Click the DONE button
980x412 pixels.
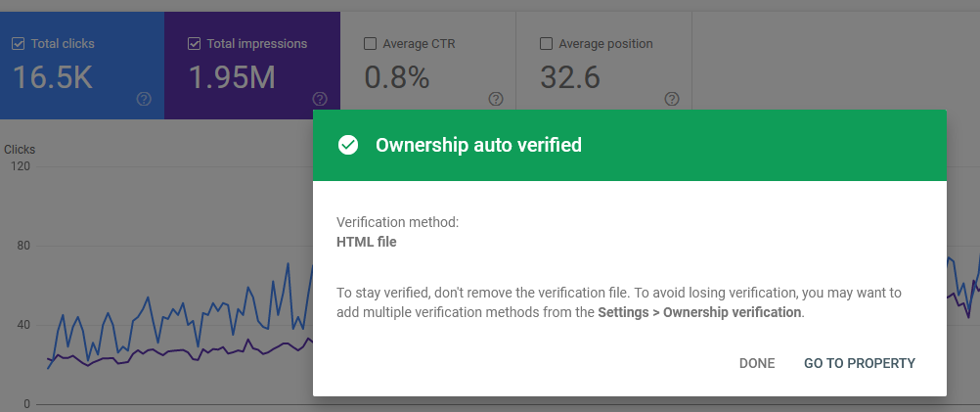coord(757,363)
